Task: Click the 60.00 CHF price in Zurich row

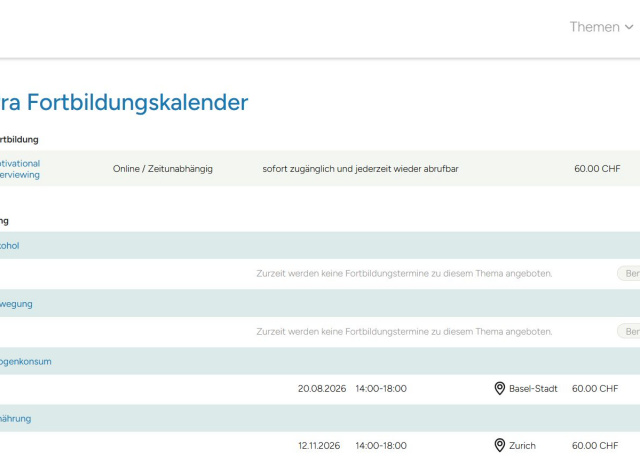Action: [595, 445]
